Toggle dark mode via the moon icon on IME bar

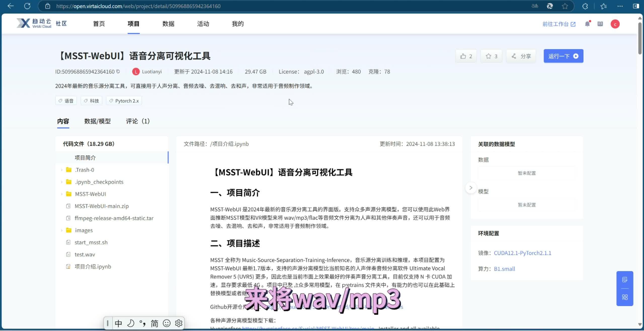pos(131,323)
